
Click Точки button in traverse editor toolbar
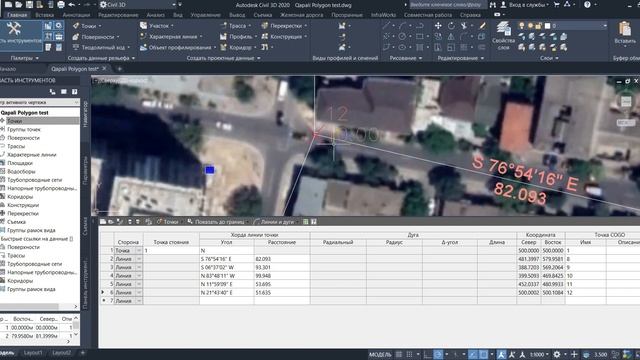click(168, 222)
